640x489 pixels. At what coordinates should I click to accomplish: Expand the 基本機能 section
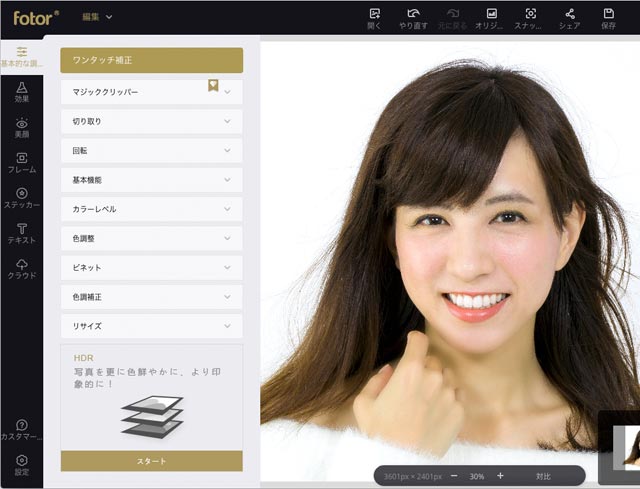coord(151,180)
